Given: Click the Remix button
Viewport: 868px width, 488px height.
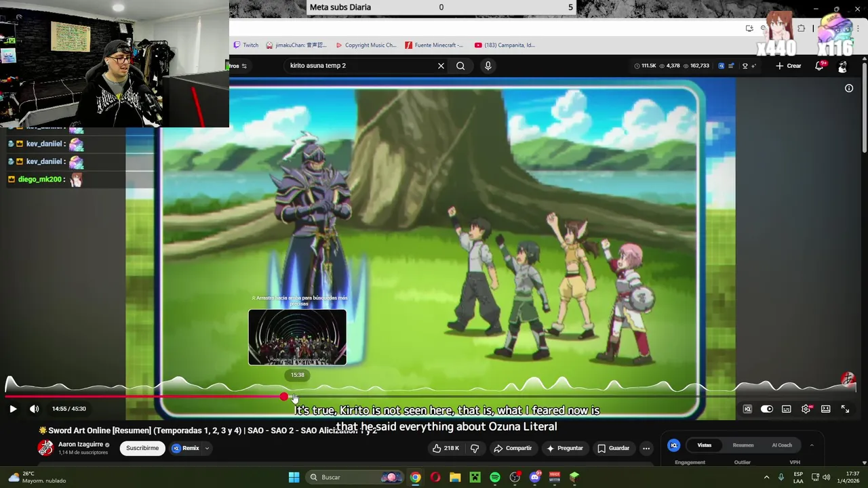Looking at the screenshot, I should (x=185, y=448).
